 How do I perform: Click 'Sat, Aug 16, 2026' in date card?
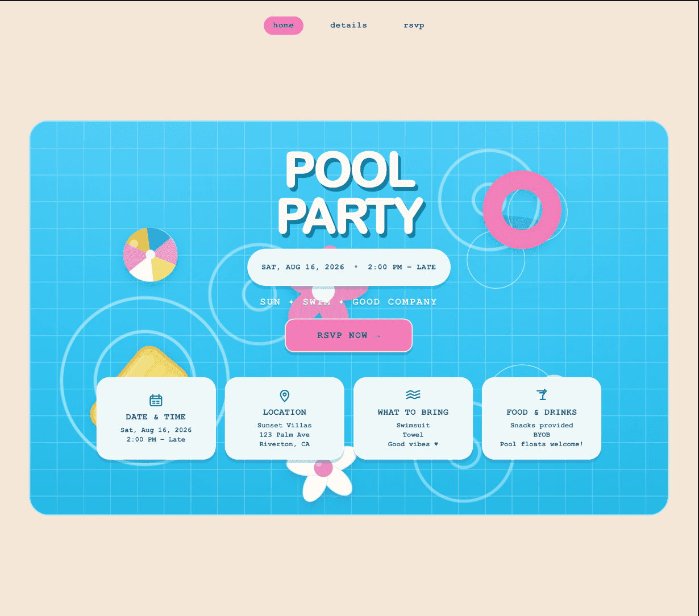click(156, 430)
